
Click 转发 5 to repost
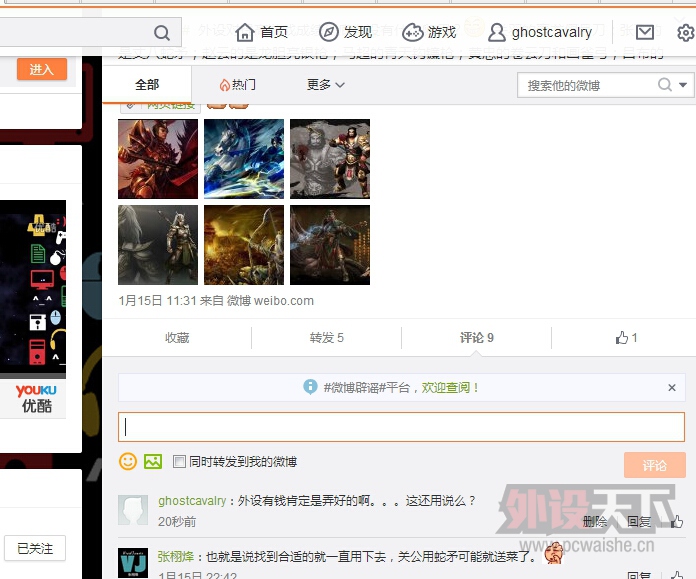(327, 338)
